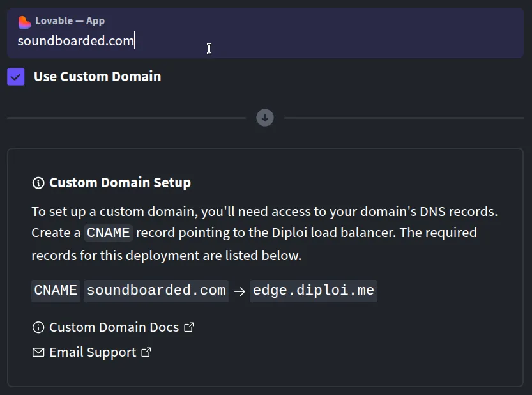Click the arrow icon between soundboarded.com and edge.diploi.me
Viewport: 532px width, 395px height.
coord(239,291)
